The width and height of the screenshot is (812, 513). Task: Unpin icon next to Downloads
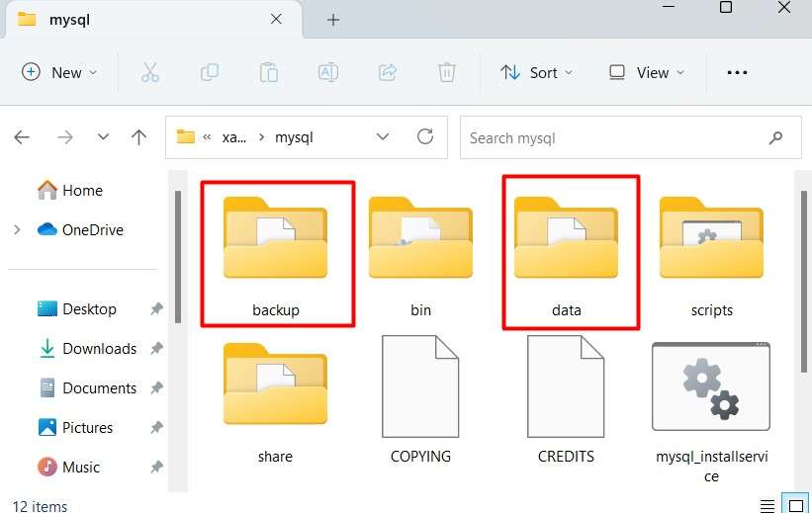click(x=156, y=348)
